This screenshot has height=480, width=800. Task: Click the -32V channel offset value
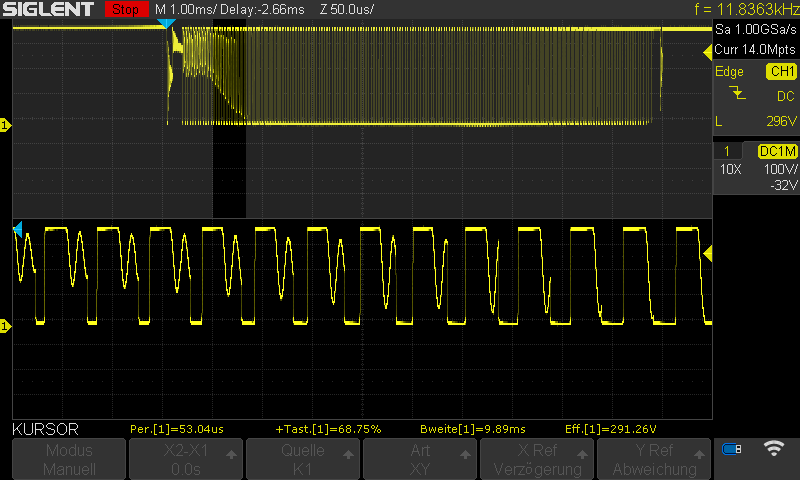pos(784,185)
